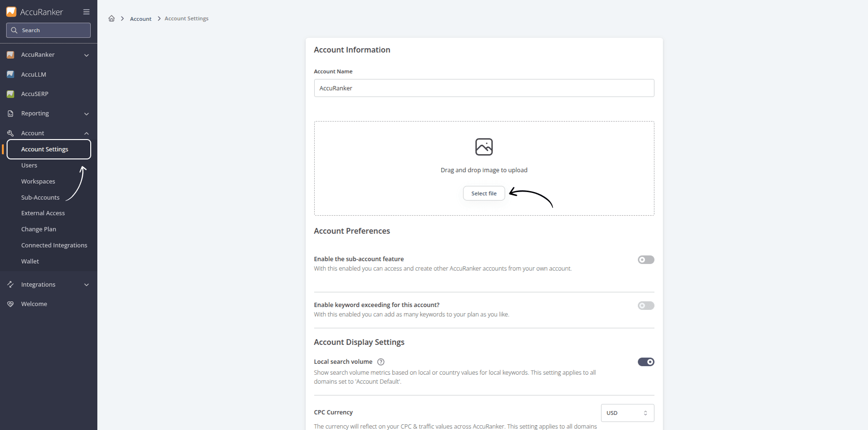This screenshot has width=868, height=430.
Task: Open Connected Integrations in the sidebar
Action: point(54,246)
